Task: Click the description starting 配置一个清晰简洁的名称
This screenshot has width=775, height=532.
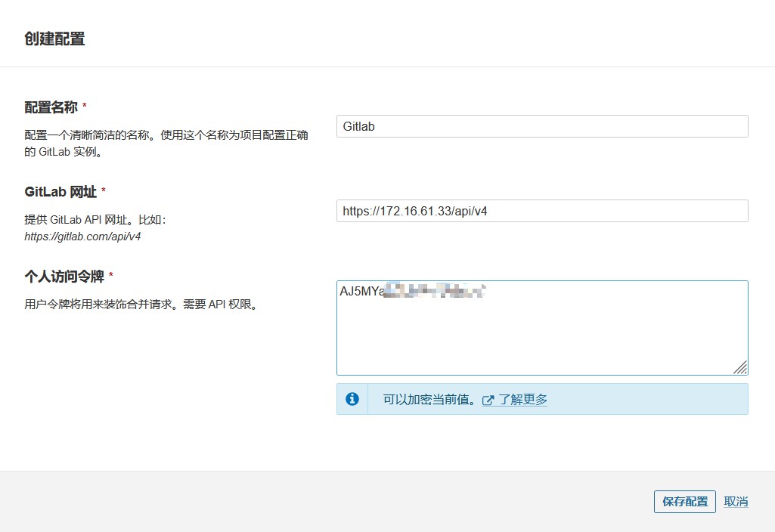Action: 166,144
